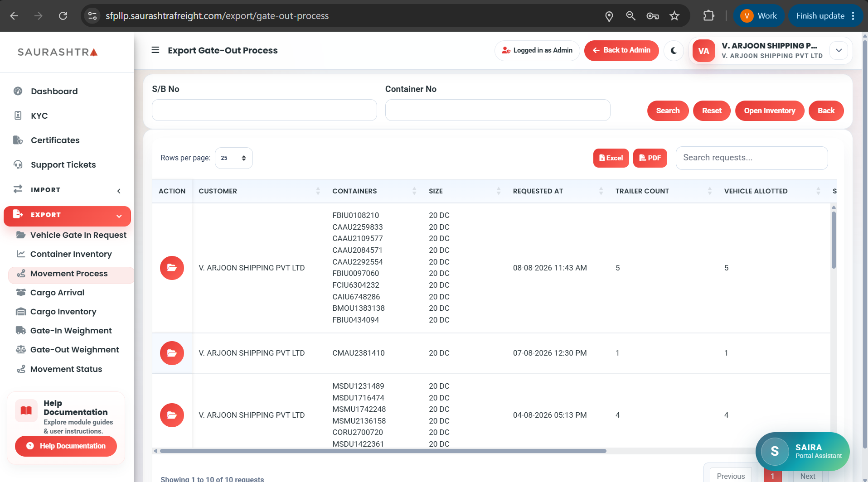
Task: Sort by the CUSTOMER column
Action: [259, 191]
